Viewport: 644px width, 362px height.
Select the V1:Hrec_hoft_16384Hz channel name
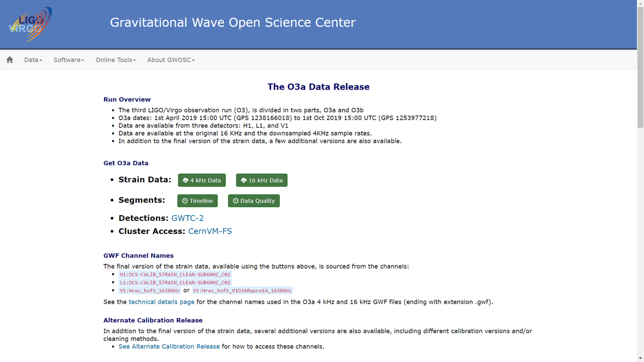click(150, 290)
